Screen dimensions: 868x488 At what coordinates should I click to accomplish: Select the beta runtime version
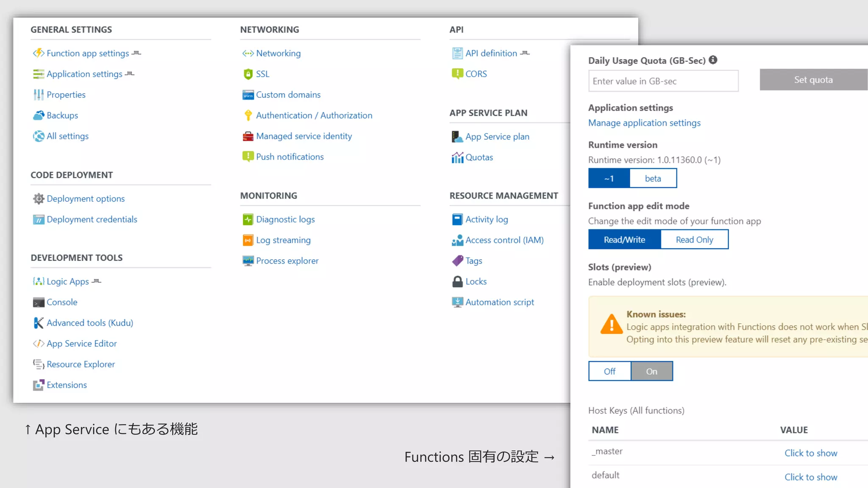pyautogui.click(x=653, y=178)
